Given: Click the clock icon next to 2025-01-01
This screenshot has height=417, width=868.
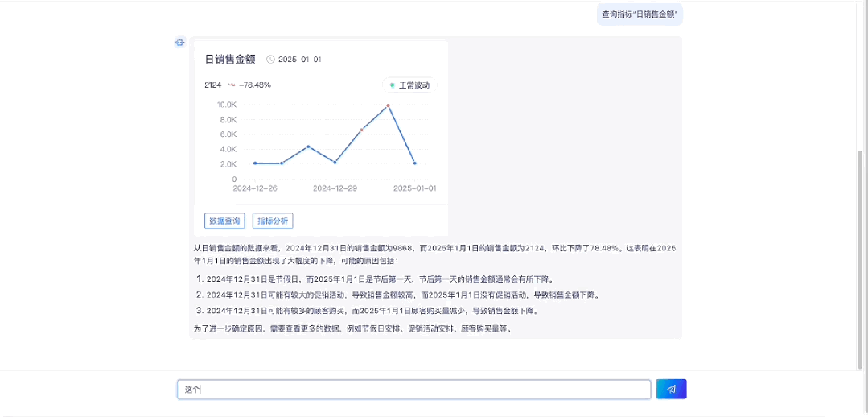Looking at the screenshot, I should point(270,60).
